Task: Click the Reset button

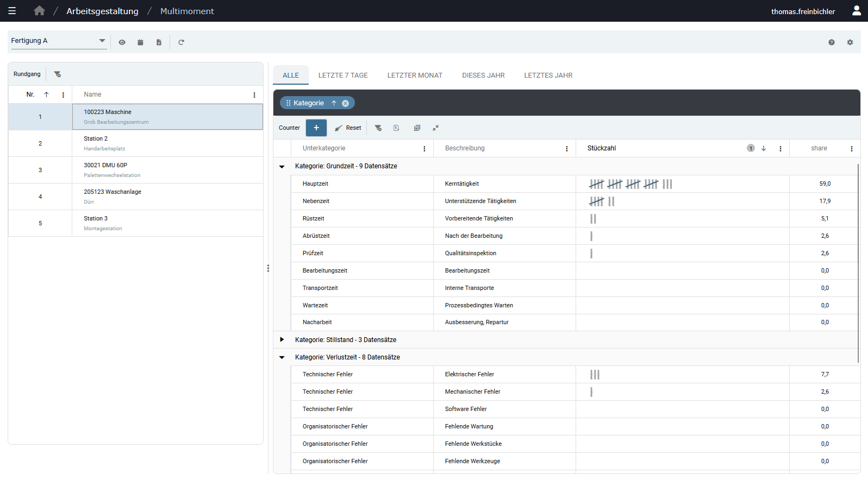Action: [x=348, y=128]
